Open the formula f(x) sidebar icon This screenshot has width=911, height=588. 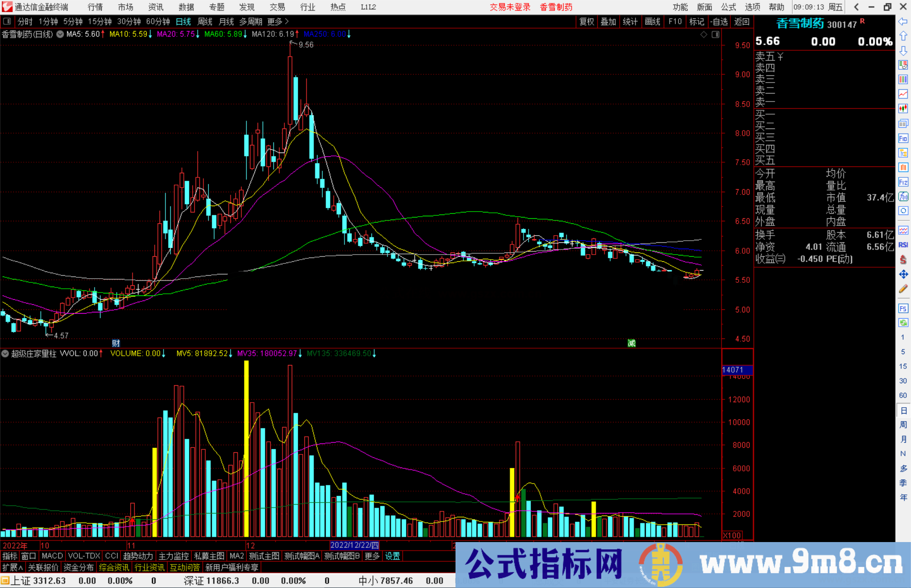tap(903, 196)
